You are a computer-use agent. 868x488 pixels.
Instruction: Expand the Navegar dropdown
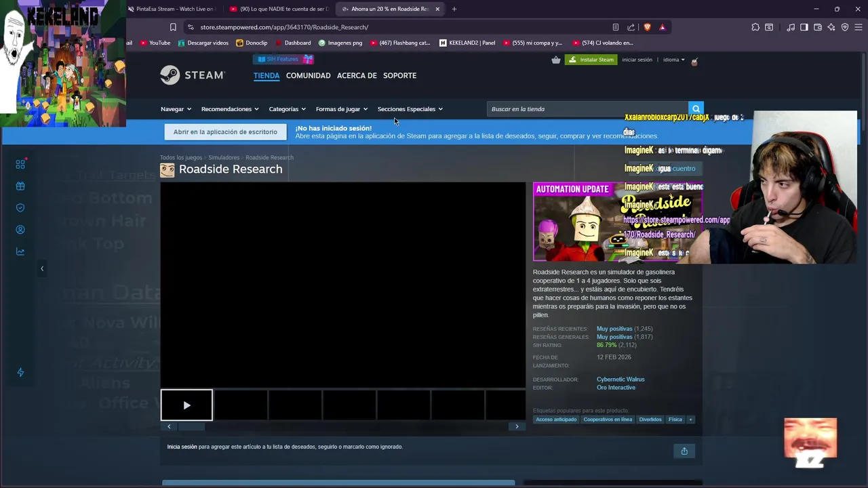pos(176,109)
